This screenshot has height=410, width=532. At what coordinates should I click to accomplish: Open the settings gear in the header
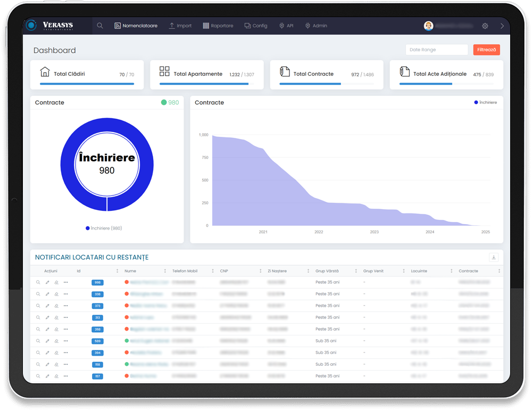485,26
